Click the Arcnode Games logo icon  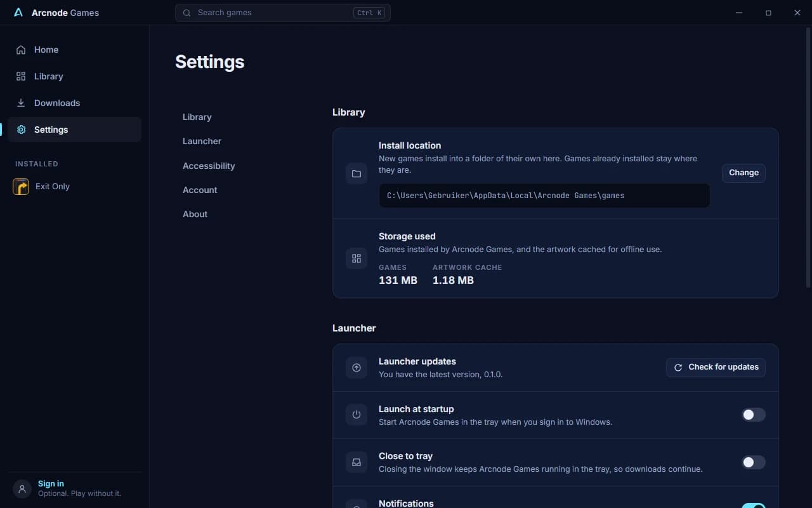pyautogui.click(x=18, y=13)
